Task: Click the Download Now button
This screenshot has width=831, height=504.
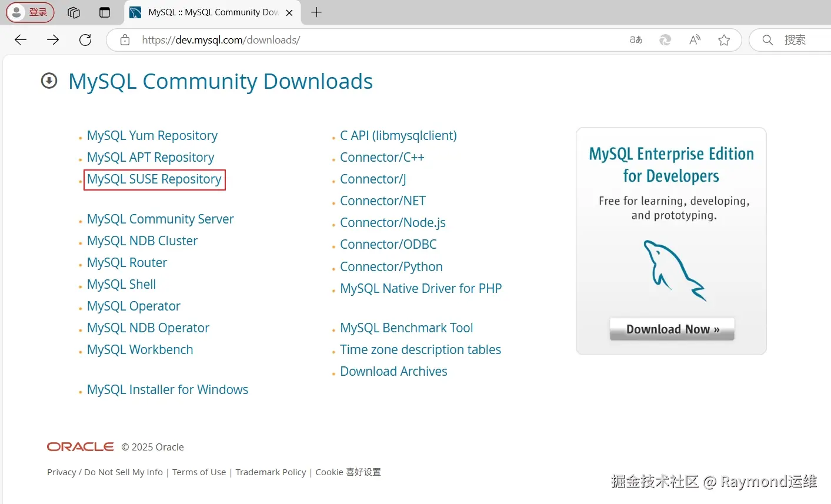Action: [x=672, y=329]
